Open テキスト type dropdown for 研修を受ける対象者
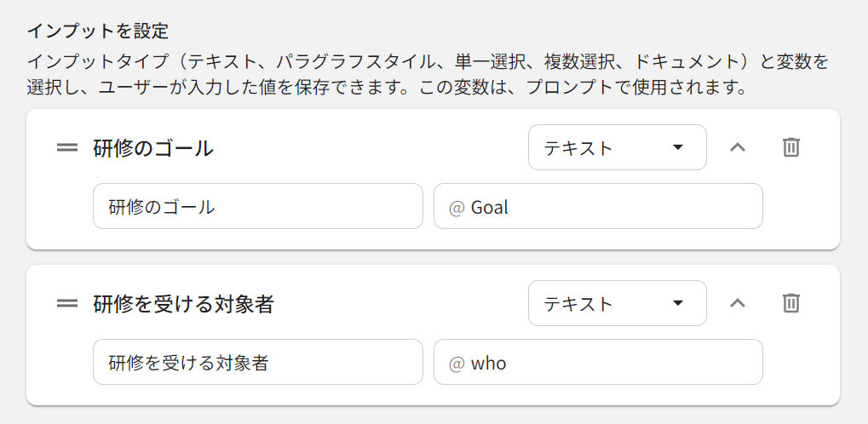The height and width of the screenshot is (424, 868). pyautogui.click(x=617, y=303)
